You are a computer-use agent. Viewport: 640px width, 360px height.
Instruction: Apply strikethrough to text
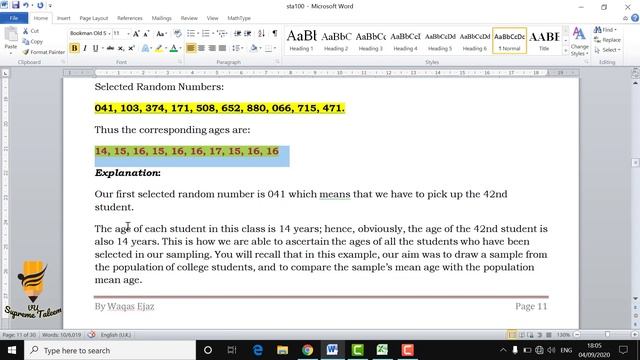point(110,49)
